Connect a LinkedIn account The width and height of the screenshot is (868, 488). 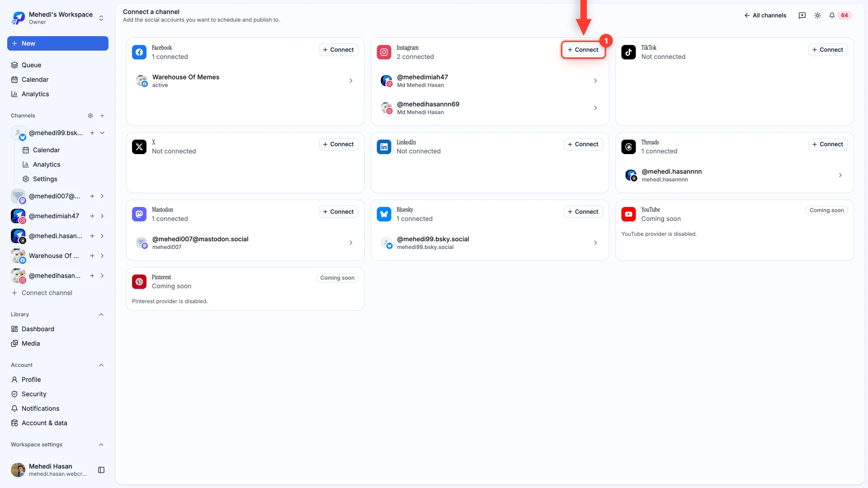point(583,144)
